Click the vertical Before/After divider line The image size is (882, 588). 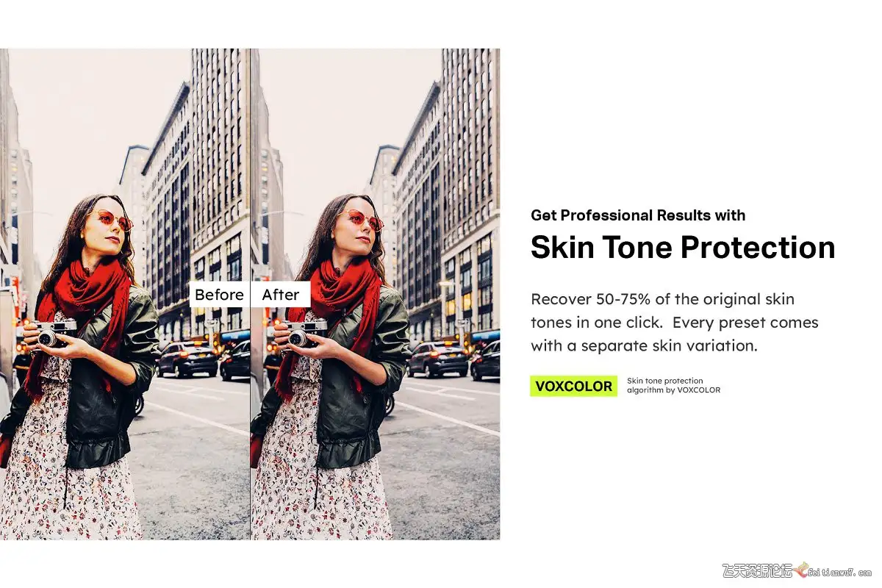click(x=250, y=294)
